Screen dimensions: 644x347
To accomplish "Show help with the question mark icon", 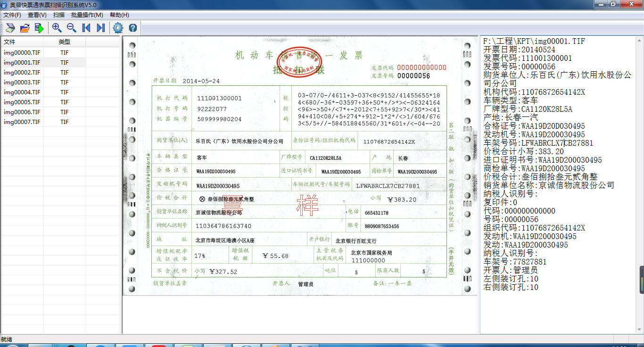I will (132, 28).
